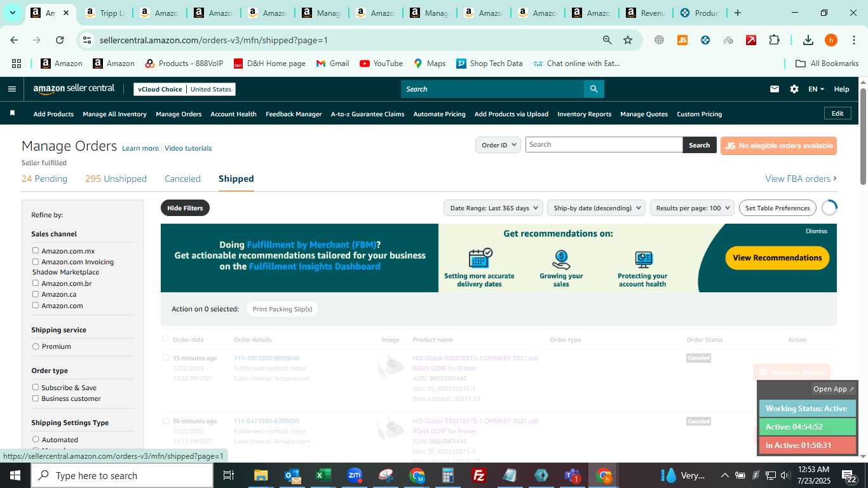Click the Amazon Seller Central logo
Screen dimensions: 868x488
[74, 89]
